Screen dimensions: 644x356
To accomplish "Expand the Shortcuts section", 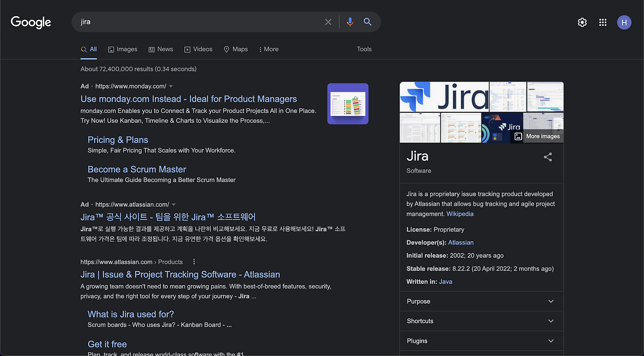I will 481,321.
